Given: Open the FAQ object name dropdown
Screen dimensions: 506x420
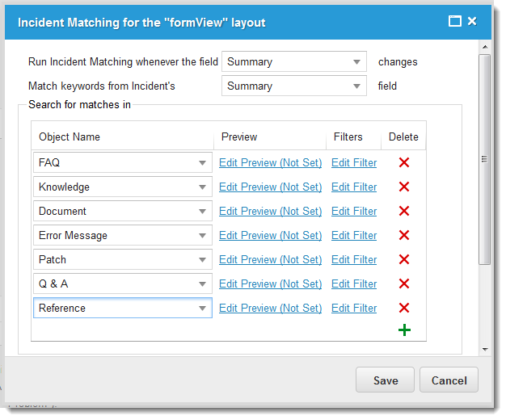Looking at the screenshot, I should [202, 163].
